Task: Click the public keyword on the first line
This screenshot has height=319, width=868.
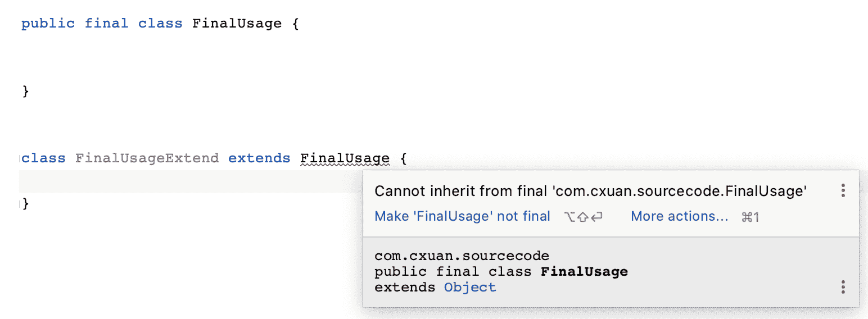Action: tap(48, 24)
